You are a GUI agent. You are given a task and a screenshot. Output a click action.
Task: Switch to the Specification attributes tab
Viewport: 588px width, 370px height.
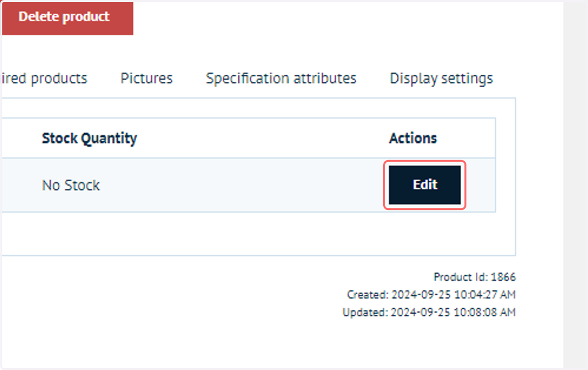[x=281, y=78]
